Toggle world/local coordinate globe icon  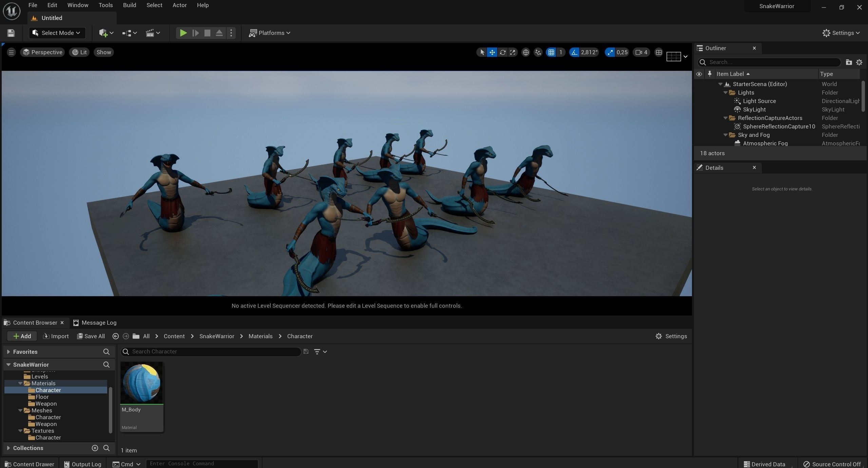[525, 52]
